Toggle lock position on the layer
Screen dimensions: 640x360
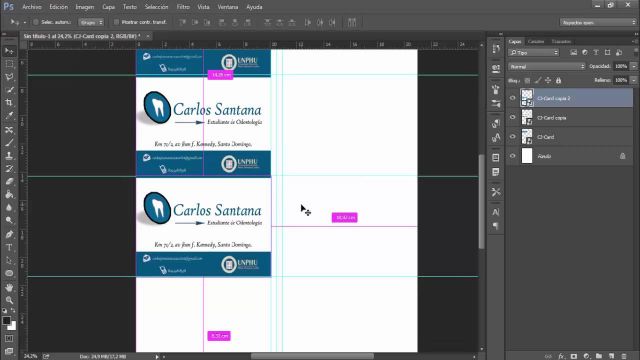click(x=548, y=80)
